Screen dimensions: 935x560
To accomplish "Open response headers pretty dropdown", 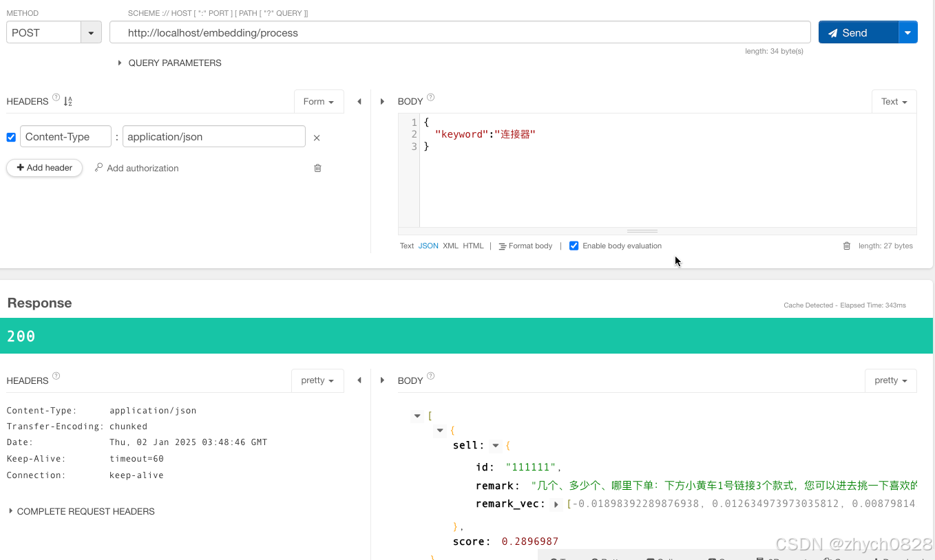I will [x=317, y=380].
